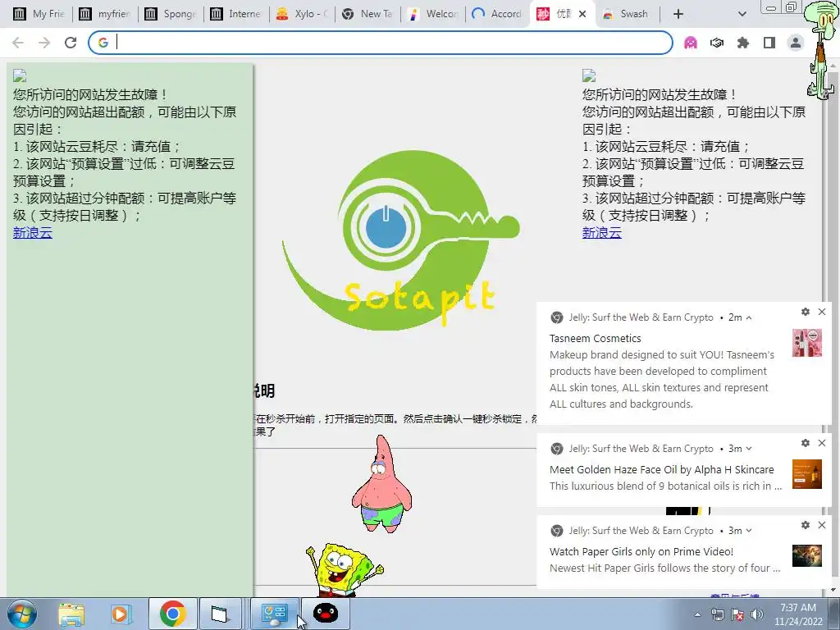Expand the Paper Girls notification chevron

pos(749,531)
